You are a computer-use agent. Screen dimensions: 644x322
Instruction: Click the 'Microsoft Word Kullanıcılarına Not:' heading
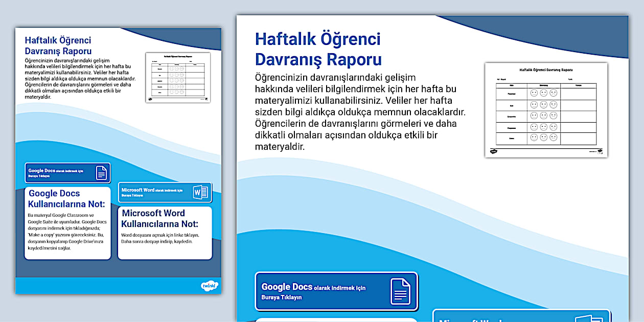160,218
